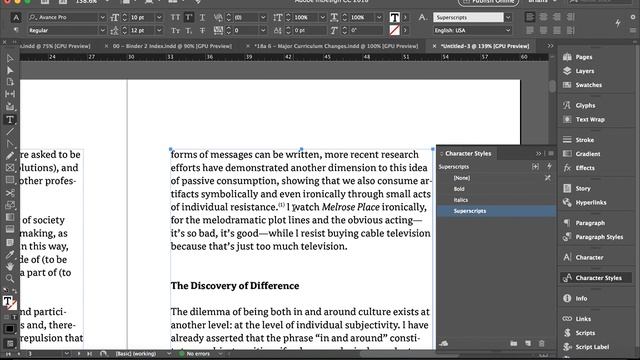Select the Gradient Swatch tool
The height and width of the screenshot is (360, 640).
[x=10, y=217]
